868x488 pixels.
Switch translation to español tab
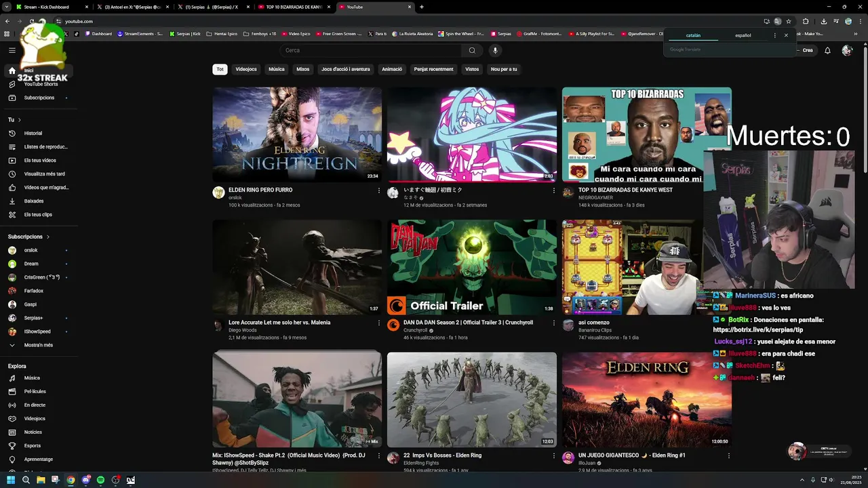tap(743, 35)
